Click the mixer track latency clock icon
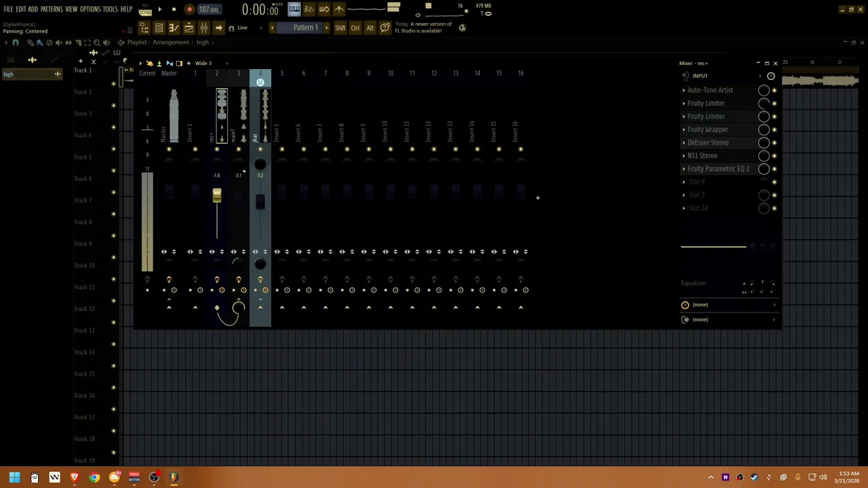This screenshot has height=488, width=868. 771,76
